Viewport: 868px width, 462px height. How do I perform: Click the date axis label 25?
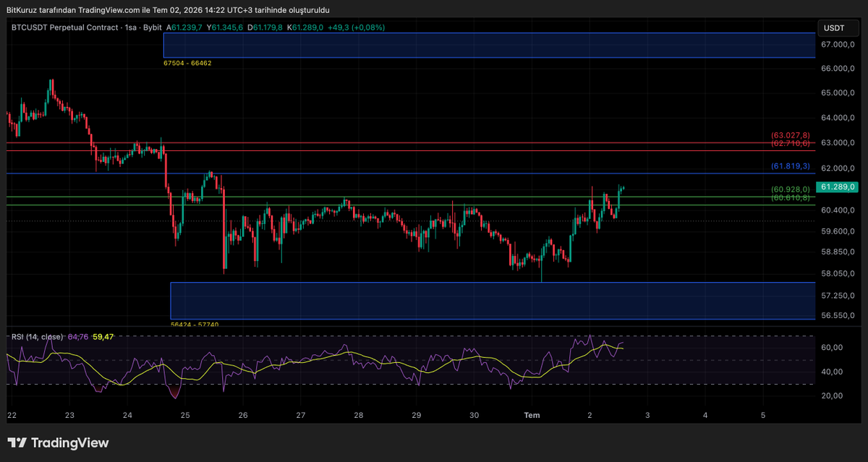pyautogui.click(x=185, y=415)
